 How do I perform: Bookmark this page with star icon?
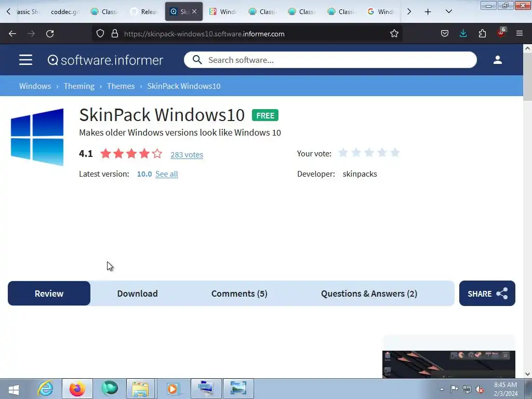click(x=394, y=34)
